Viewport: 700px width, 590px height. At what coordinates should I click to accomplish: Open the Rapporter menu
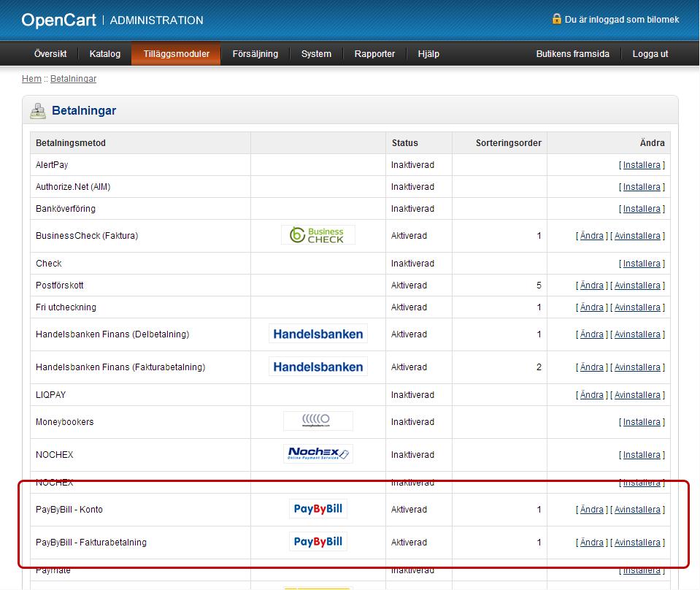coord(374,53)
